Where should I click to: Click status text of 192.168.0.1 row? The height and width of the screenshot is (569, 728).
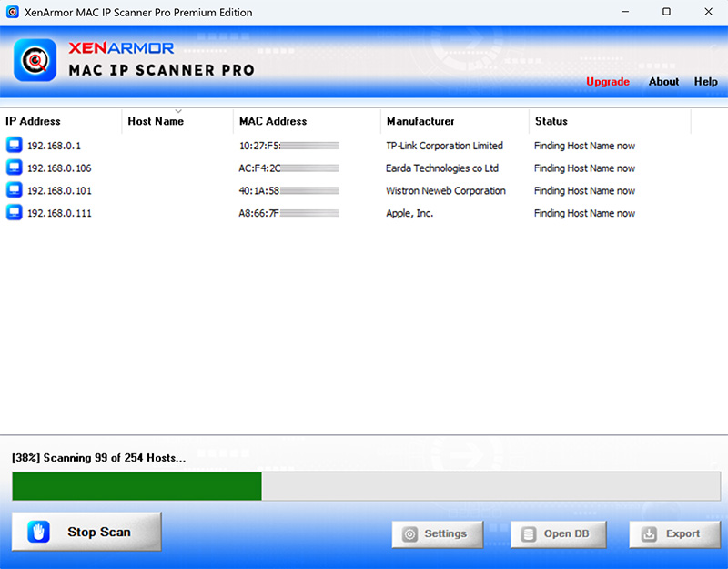584,146
